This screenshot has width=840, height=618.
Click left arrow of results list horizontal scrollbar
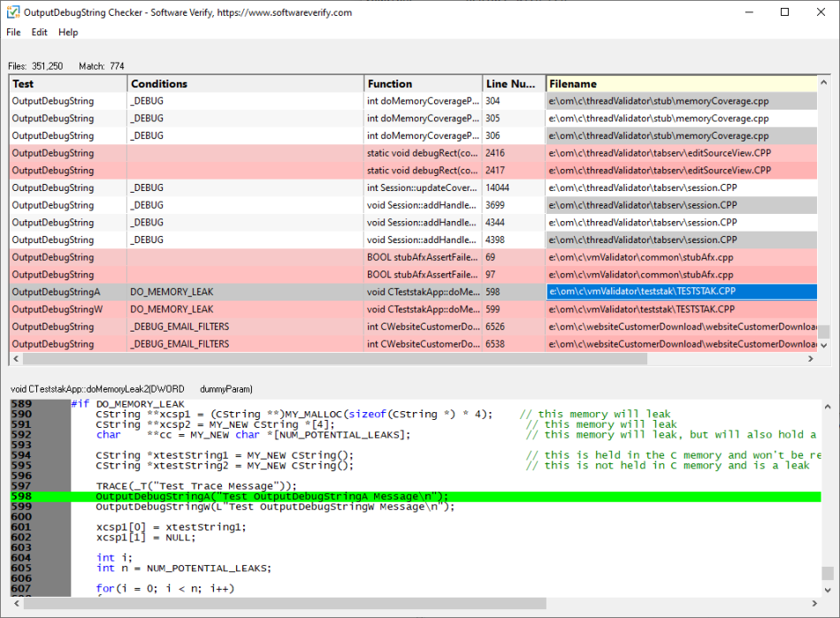point(15,359)
